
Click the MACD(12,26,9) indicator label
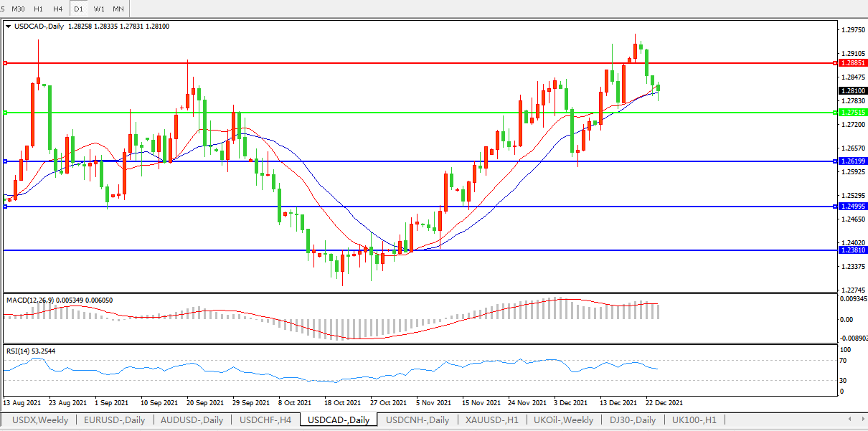pos(59,300)
